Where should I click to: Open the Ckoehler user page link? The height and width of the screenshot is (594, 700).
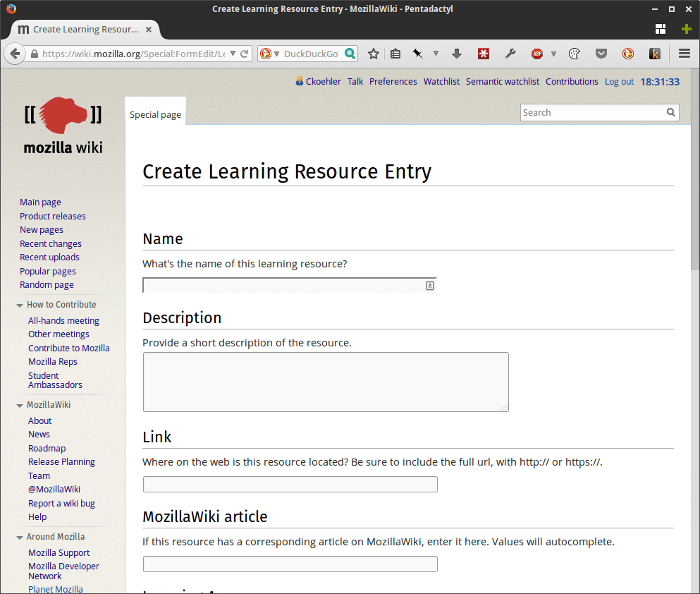pos(324,82)
